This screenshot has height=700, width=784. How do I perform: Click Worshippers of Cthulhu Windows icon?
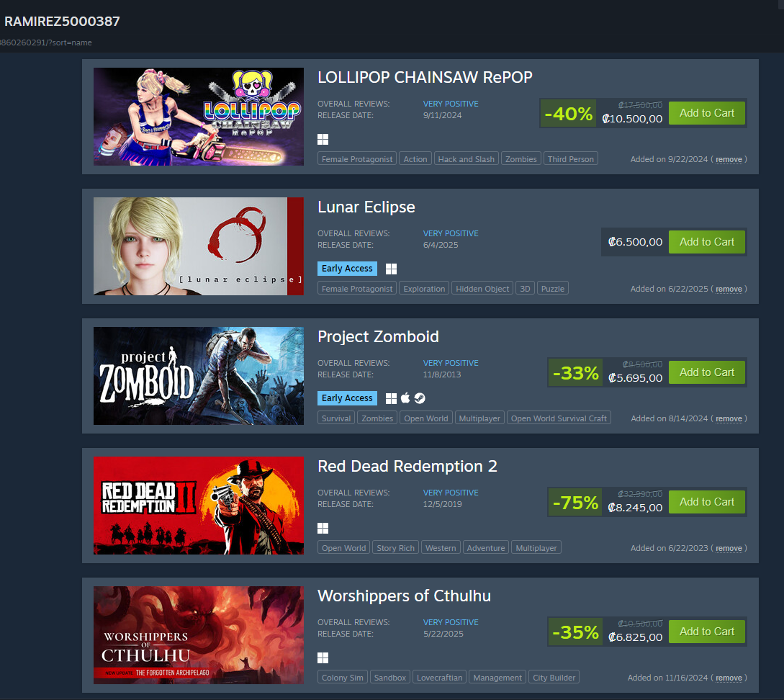[x=323, y=658]
